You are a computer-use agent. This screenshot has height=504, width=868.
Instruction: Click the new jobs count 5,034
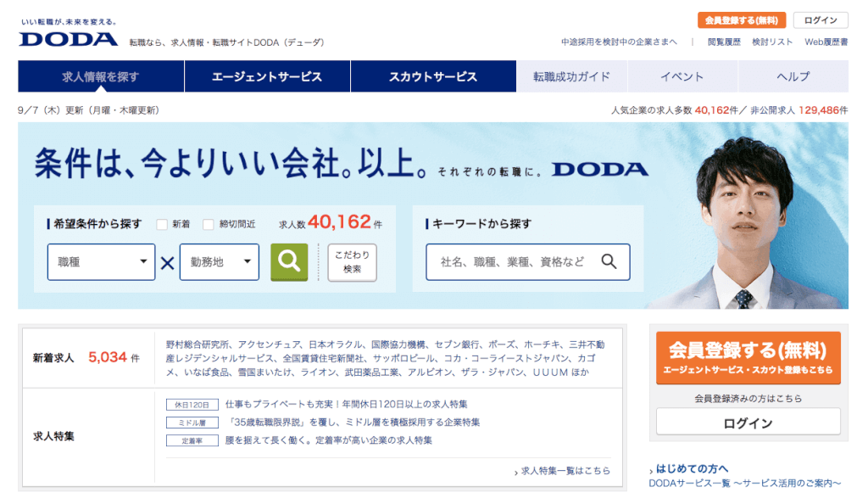click(108, 357)
